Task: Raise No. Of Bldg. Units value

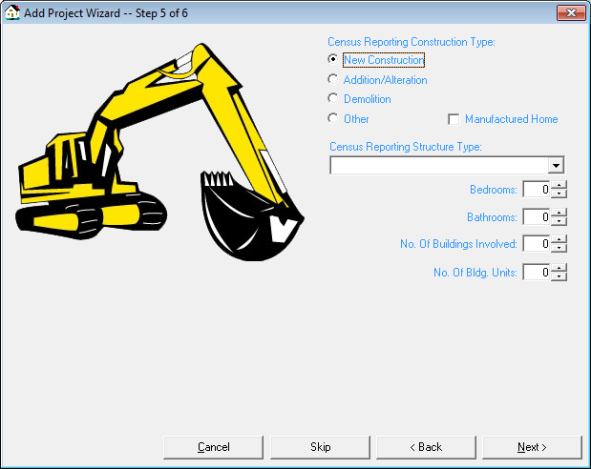Action: tap(559, 268)
